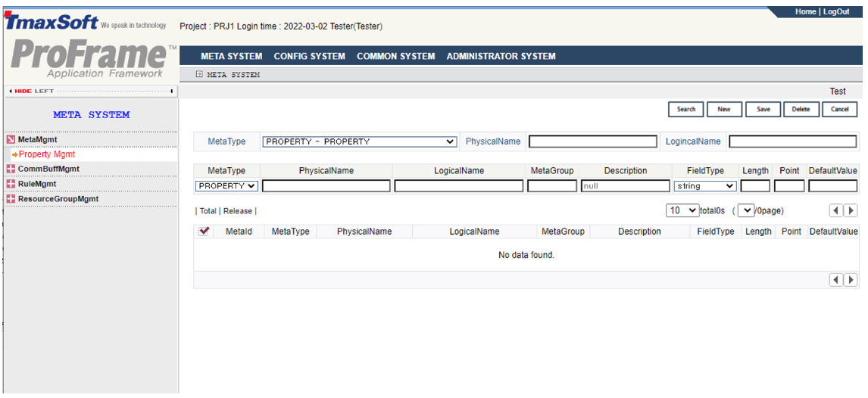Collapse the META SYSTEM breadcrumb expander
Screen dimensions: 868x398
click(199, 75)
